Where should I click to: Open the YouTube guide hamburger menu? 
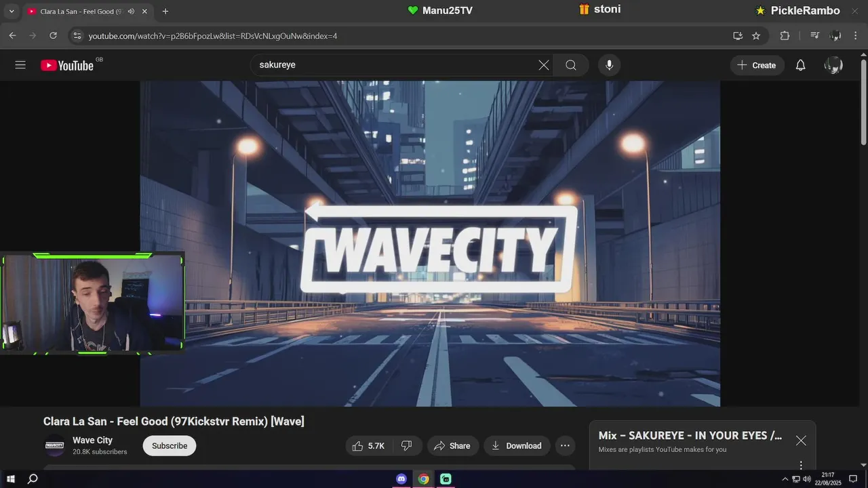point(20,65)
